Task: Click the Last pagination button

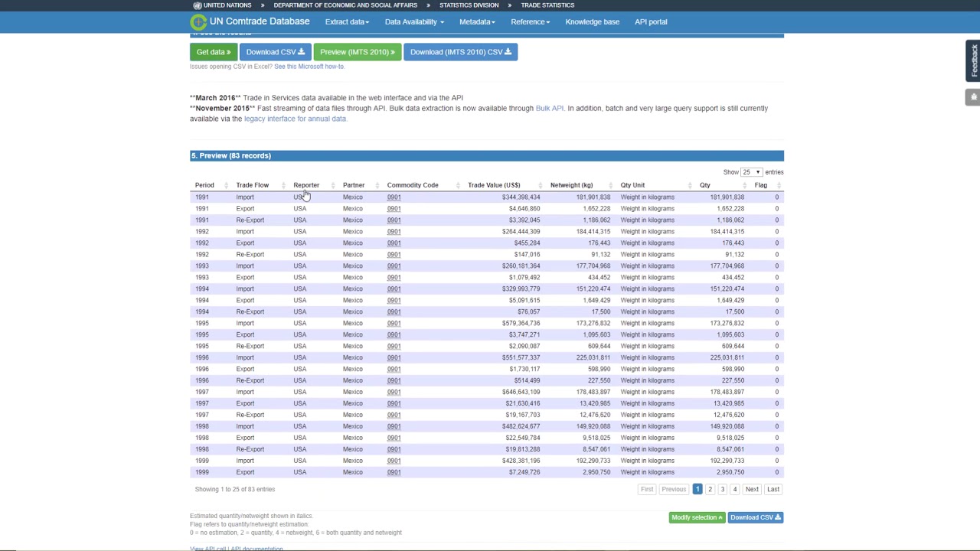Action: (773, 489)
